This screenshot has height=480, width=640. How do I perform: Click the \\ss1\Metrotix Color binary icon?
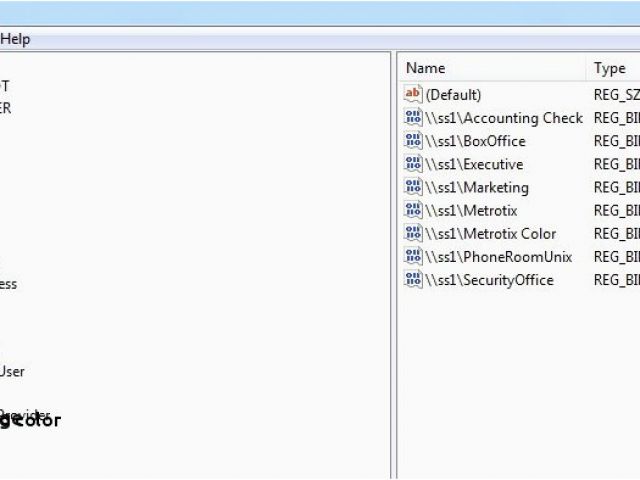[x=413, y=233]
